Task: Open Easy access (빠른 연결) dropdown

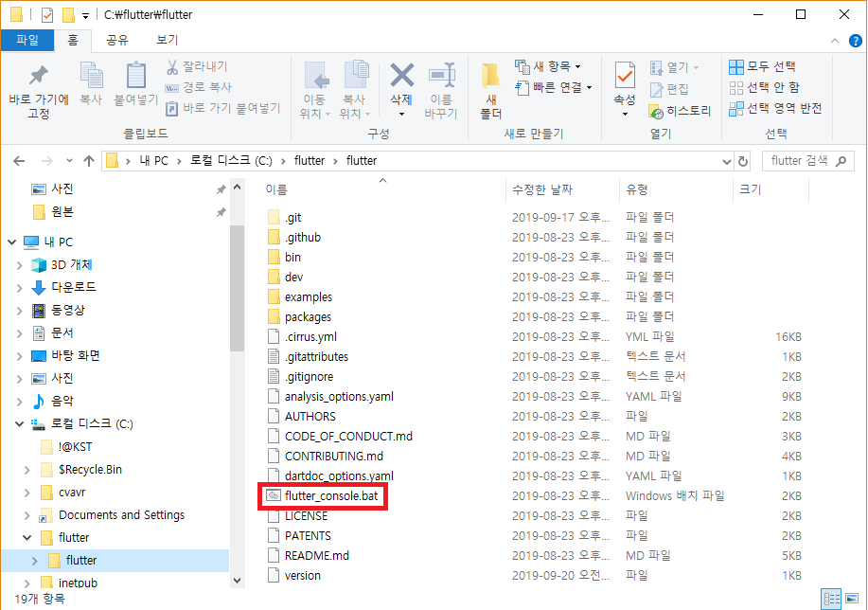Action: click(554, 87)
